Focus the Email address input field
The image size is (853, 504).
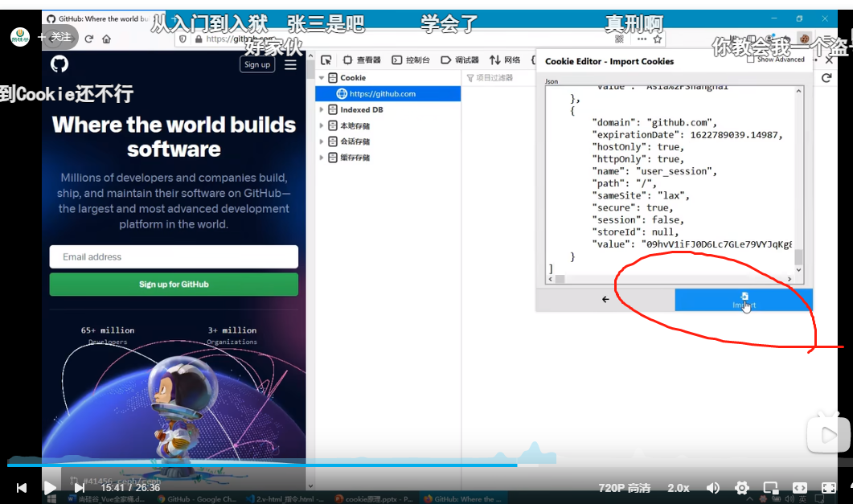point(174,256)
